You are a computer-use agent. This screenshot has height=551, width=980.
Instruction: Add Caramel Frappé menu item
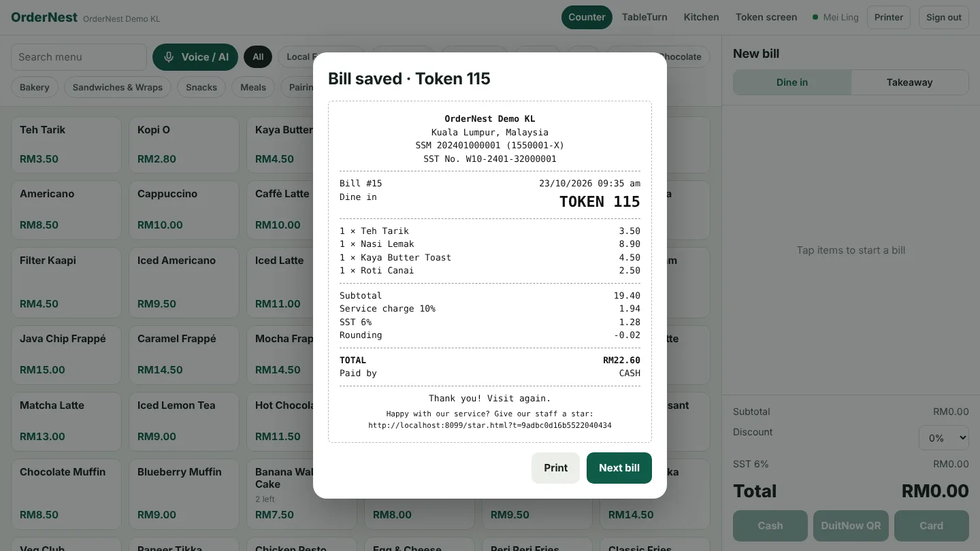184,354
